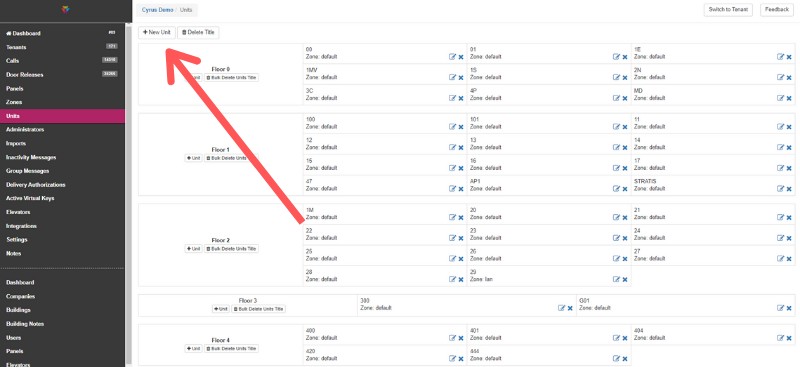Viewport: 800px width, 367px height.
Task: Click the Cyrus Demo breadcrumb link
Action: [157, 10]
